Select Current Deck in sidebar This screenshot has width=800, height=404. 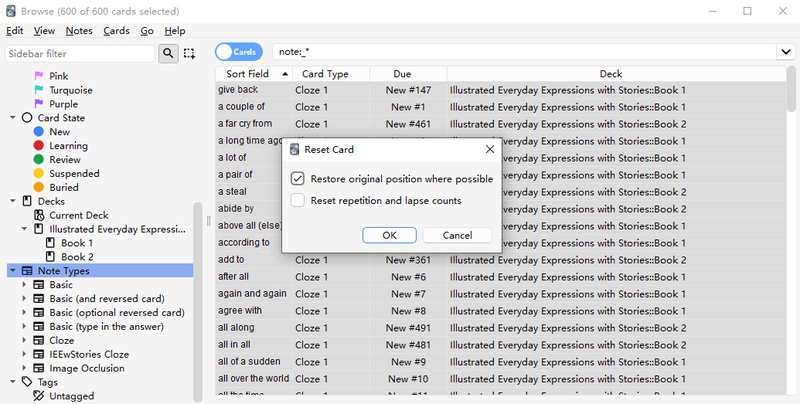tap(79, 215)
